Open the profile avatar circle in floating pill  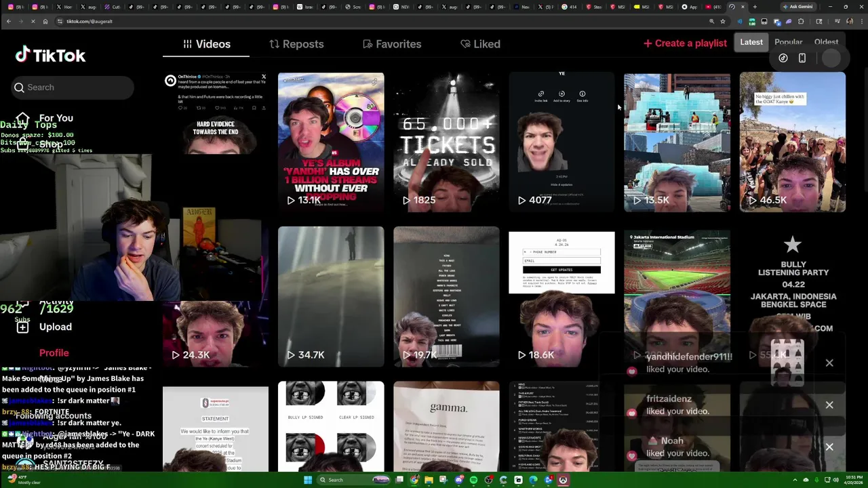click(x=831, y=58)
